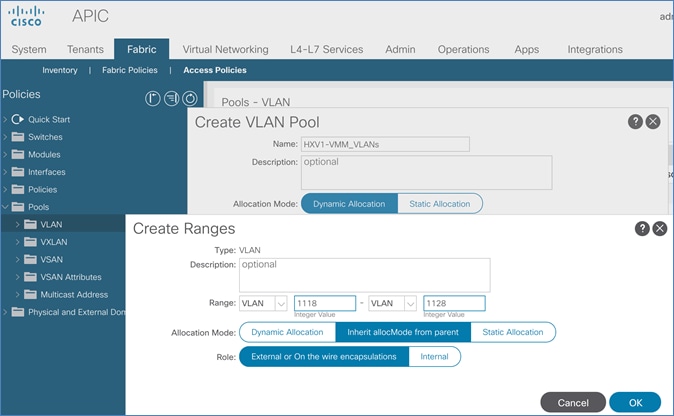This screenshot has height=416, width=674.
Task: Open the L4-L7 Services tab
Action: pos(326,49)
